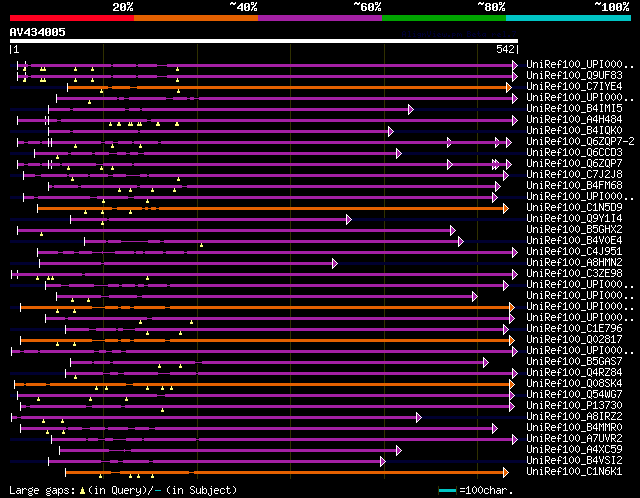Image resolution: width=640 pixels, height=498 pixels.
Task: Click the UniRef100_B4VSI2 subject label
Action: tap(574, 461)
